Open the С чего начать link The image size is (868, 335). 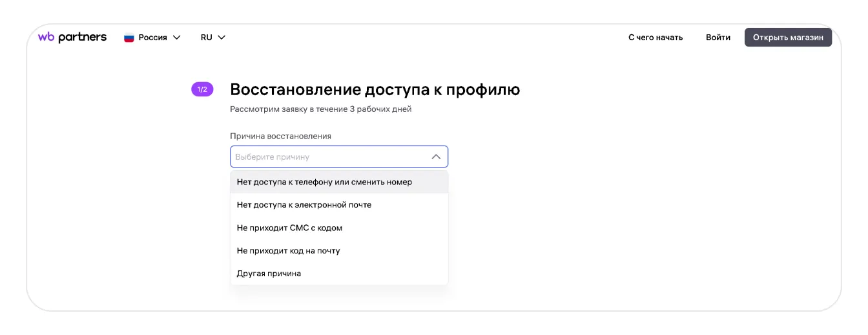pyautogui.click(x=655, y=38)
